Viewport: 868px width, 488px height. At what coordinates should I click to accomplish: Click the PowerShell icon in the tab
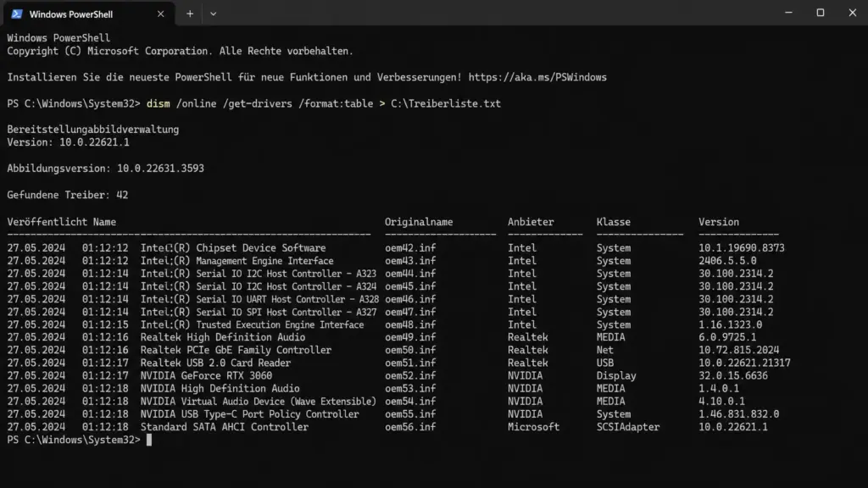tap(17, 14)
